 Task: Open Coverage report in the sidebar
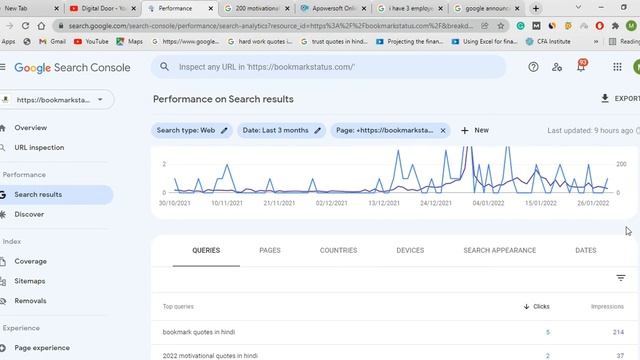click(x=30, y=261)
